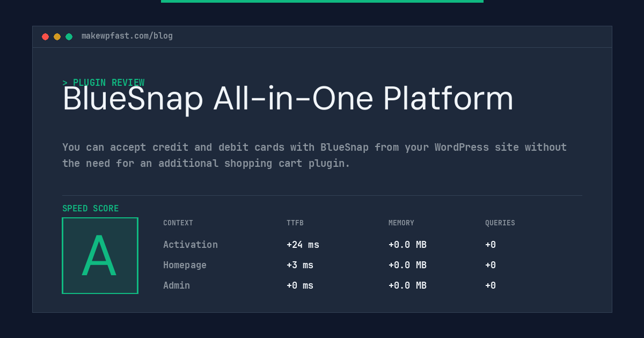Click the 'CONTEXT' column header
Image resolution: width=644 pixels, height=338 pixels.
[178, 223]
